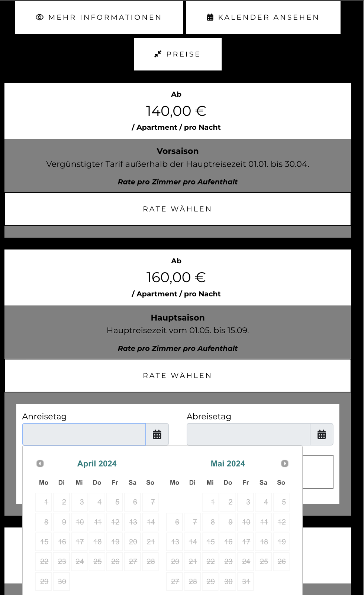
Task: Go to next month in datepicker
Action: coord(284,463)
